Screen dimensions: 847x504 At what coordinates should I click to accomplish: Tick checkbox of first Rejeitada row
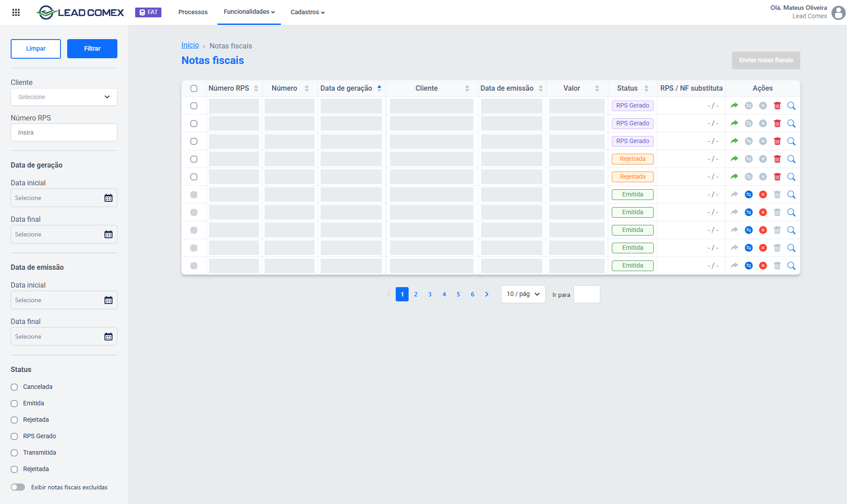coord(194,159)
